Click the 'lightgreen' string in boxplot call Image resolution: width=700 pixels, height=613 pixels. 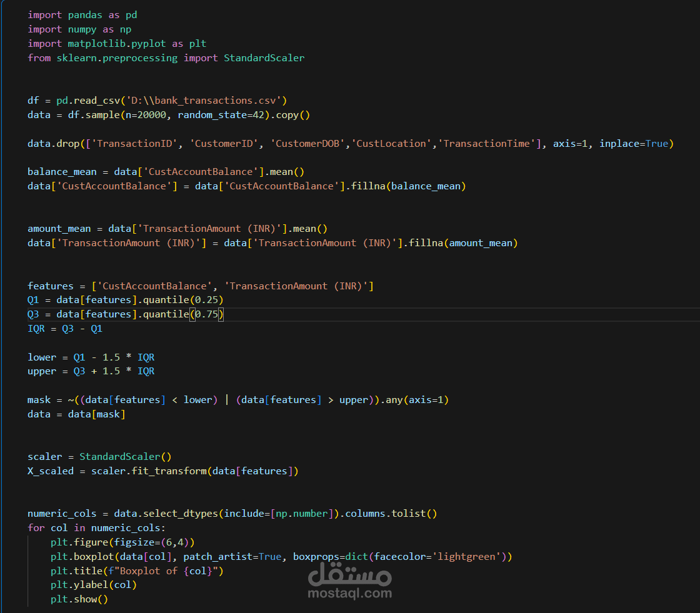tap(466, 556)
